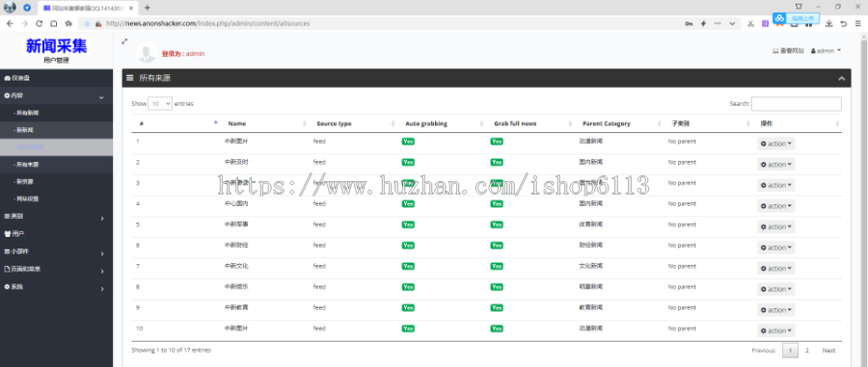868x367 pixels.
Task: Click the insecure-site lock warning icon
Action: point(98,24)
